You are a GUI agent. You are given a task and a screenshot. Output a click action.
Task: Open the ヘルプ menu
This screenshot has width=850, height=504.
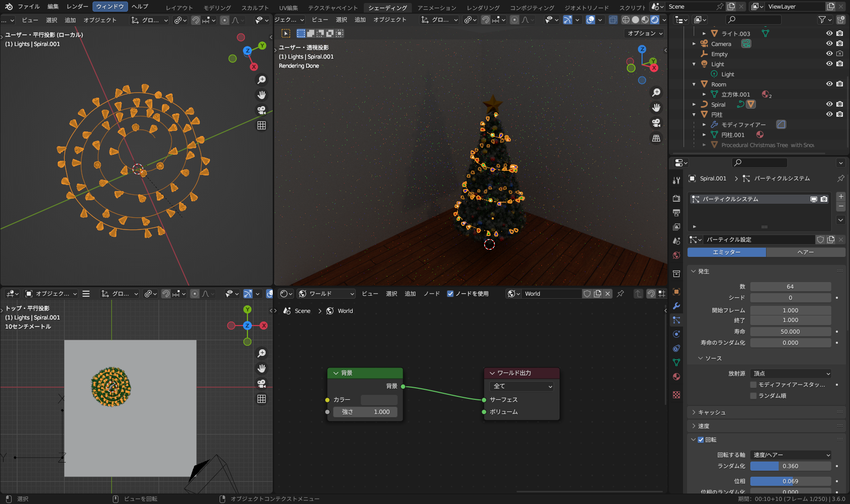click(140, 7)
